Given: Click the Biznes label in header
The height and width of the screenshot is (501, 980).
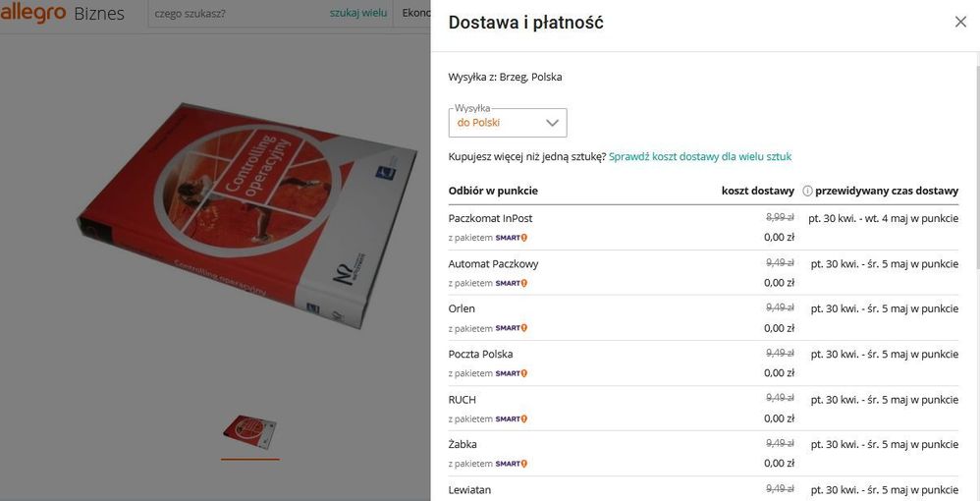Looking at the screenshot, I should [99, 14].
